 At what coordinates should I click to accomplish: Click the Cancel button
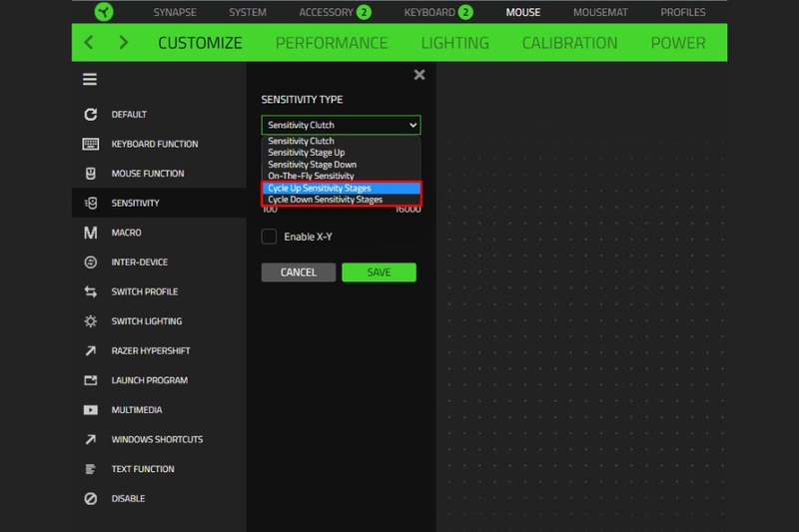299,272
